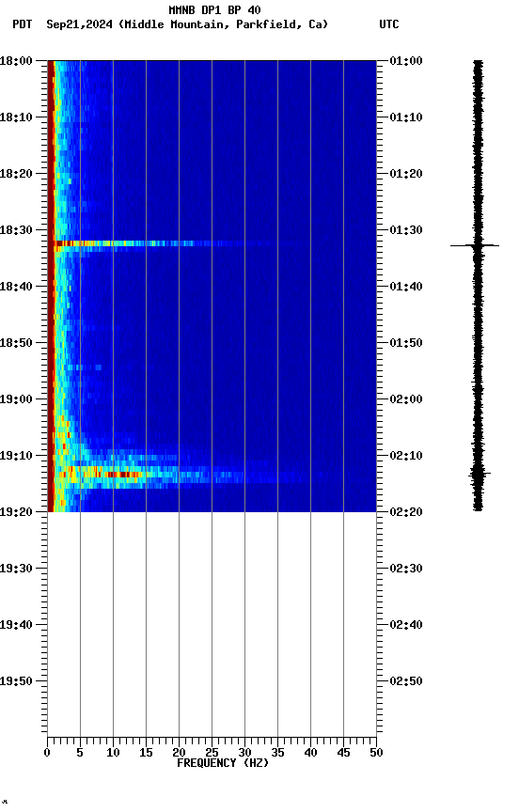Viewport: 519px width, 812px height.
Task: Click the '02:40' UTC time label
Action: (x=406, y=625)
